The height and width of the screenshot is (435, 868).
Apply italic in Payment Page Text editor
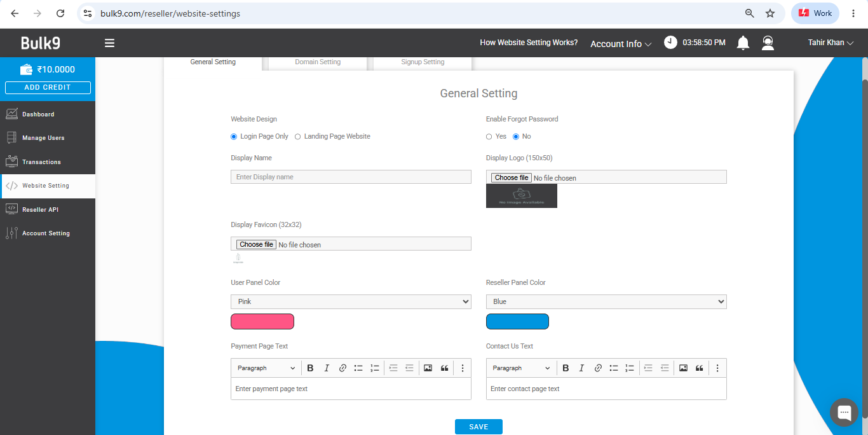coord(327,368)
